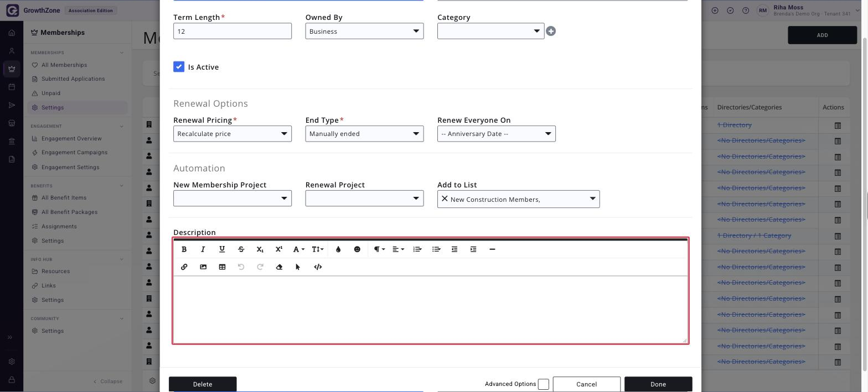The height and width of the screenshot is (392, 868).
Task: Decrease indent in editor
Action: click(x=454, y=249)
